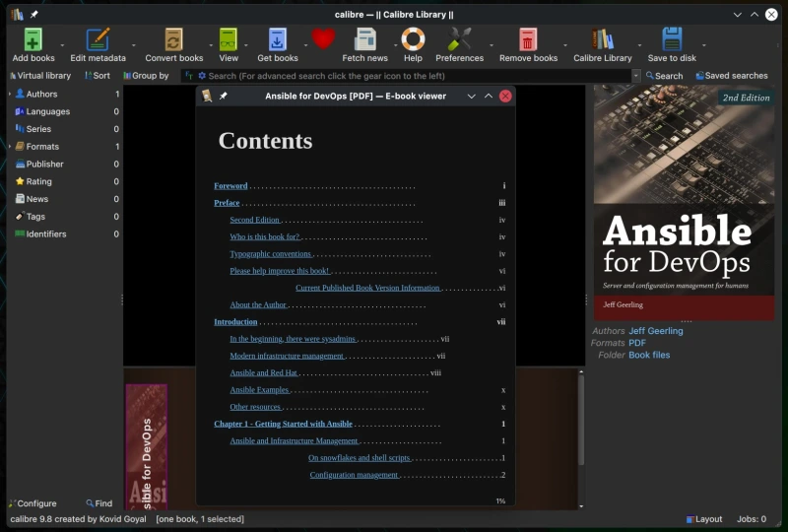Expand the Formats tree category

10,147
